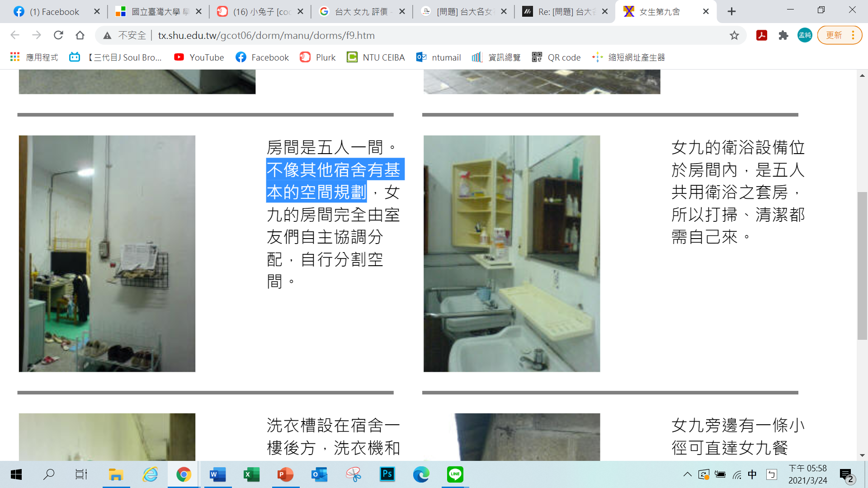Open LINE from the taskbar
The image size is (868, 488).
pos(455,474)
